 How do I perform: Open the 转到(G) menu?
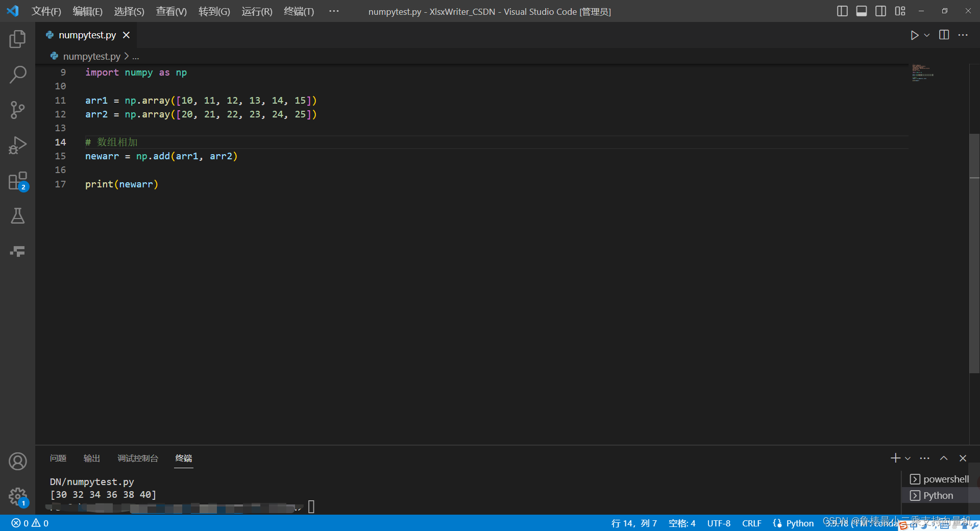click(x=214, y=11)
